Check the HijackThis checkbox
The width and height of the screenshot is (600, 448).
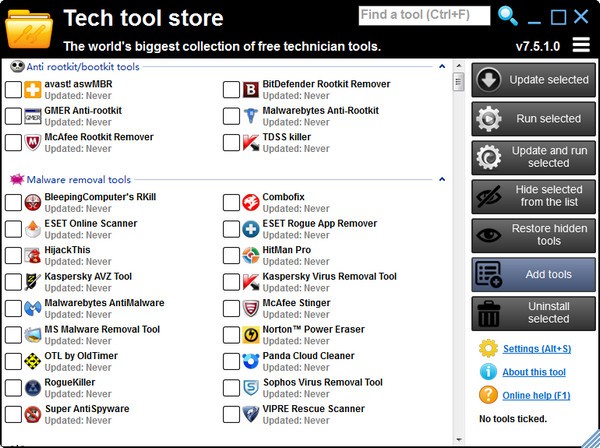(x=13, y=255)
